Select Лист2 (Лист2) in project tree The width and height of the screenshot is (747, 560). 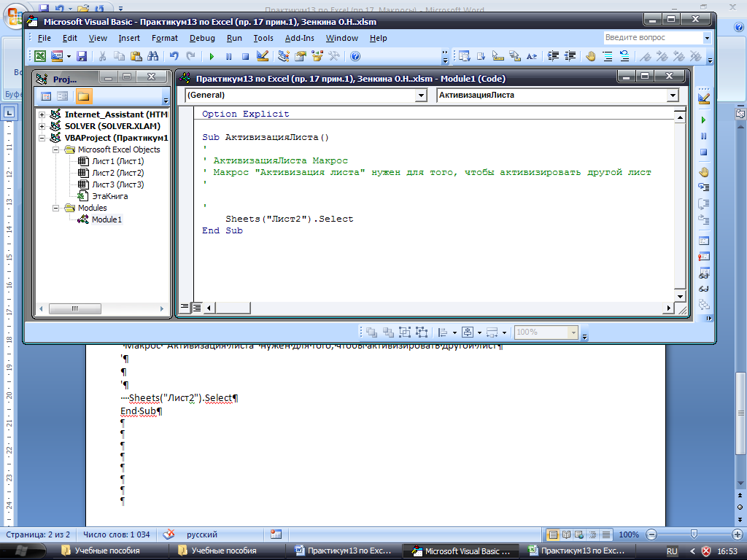coord(117,173)
